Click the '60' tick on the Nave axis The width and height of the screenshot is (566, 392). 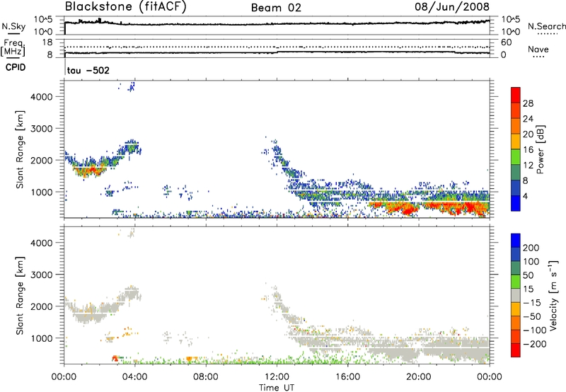[506, 42]
